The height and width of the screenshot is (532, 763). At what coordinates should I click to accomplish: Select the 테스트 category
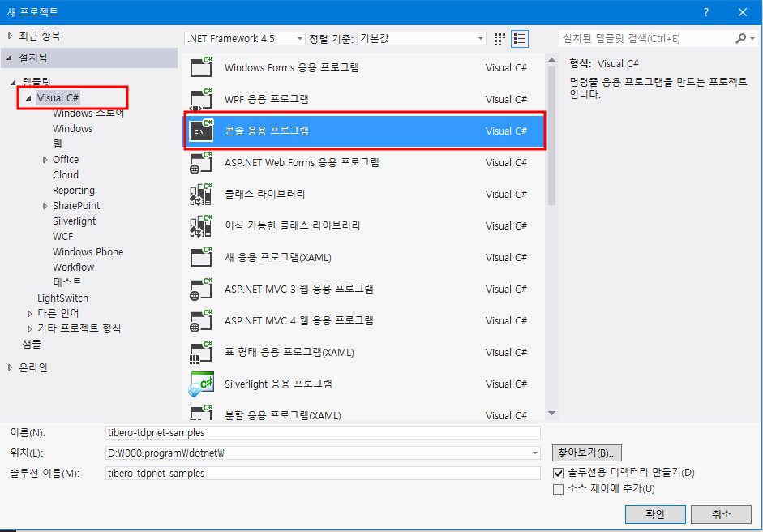coord(67,282)
